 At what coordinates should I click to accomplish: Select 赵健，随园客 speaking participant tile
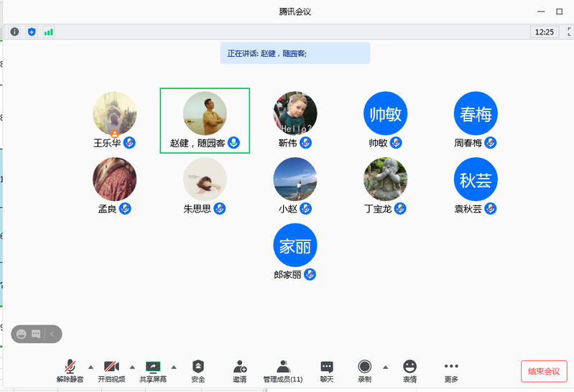click(x=205, y=121)
